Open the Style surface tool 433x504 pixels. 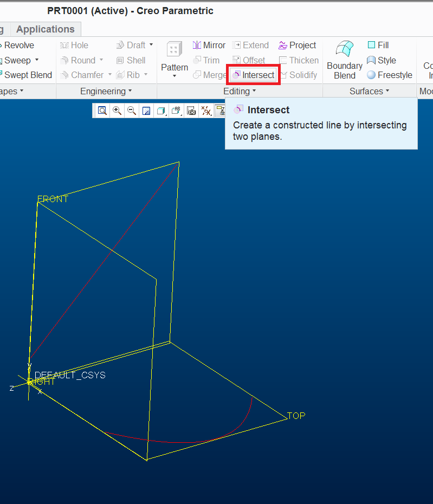(x=381, y=60)
